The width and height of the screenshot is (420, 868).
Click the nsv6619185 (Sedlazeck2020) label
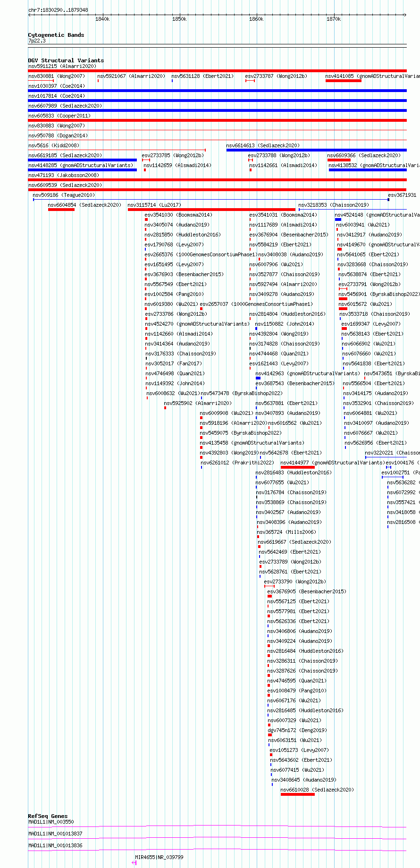(65, 155)
